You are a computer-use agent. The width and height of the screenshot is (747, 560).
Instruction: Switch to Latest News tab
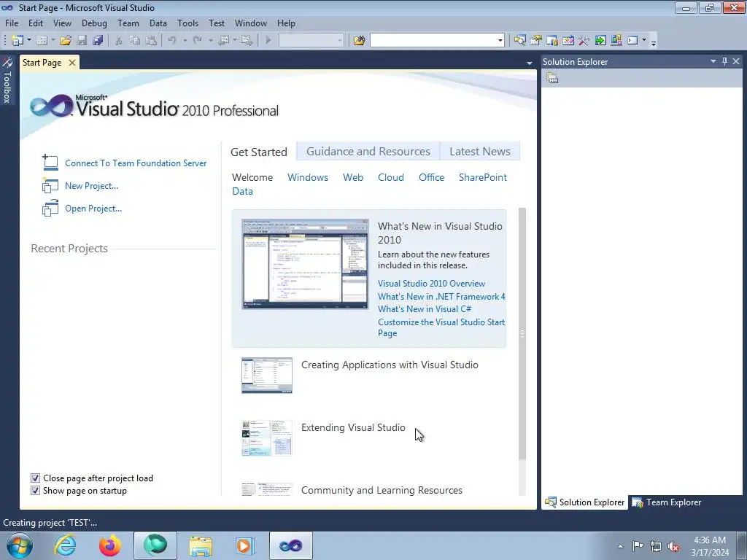click(480, 152)
